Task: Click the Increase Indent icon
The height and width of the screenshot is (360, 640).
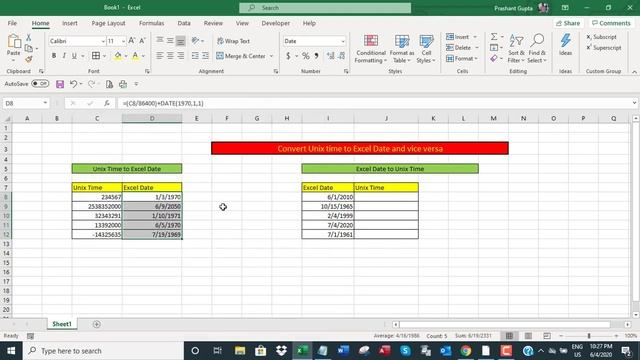Action: [205, 56]
